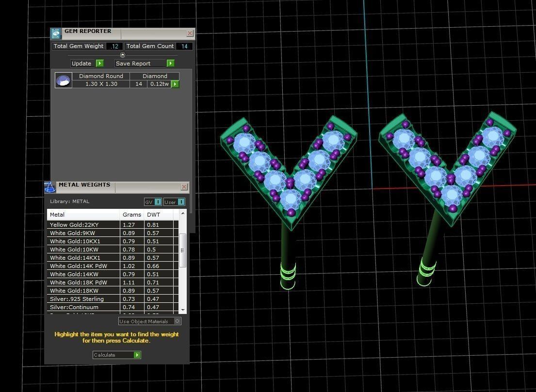The height and width of the screenshot is (392, 536).
Task: Toggle the GV library switch
Action: click(158, 202)
